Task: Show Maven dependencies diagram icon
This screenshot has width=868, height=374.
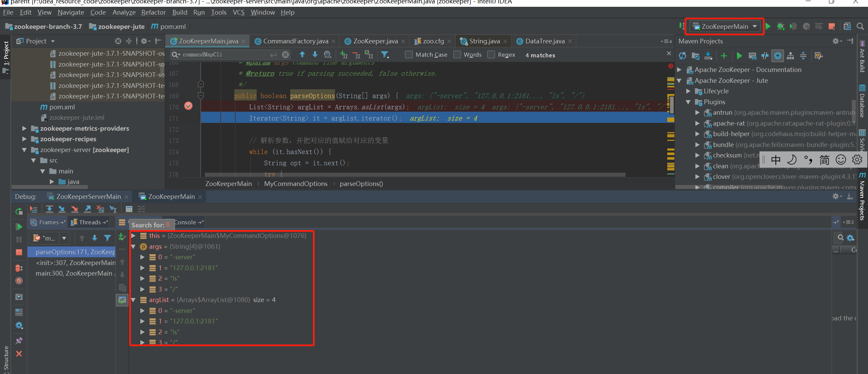Action: (790, 56)
